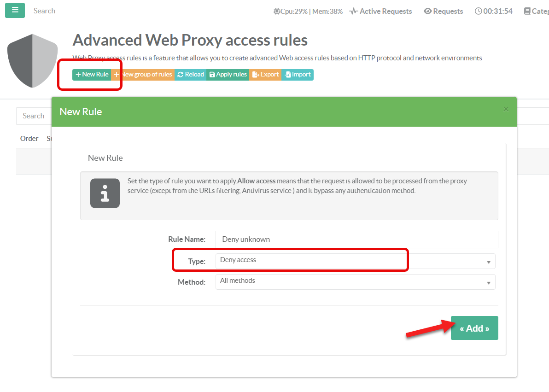
Task: Open Categories book icon in top bar
Action: tap(536, 12)
